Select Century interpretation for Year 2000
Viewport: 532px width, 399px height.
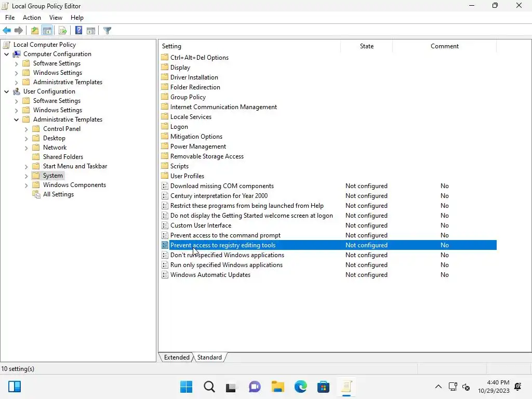(219, 196)
